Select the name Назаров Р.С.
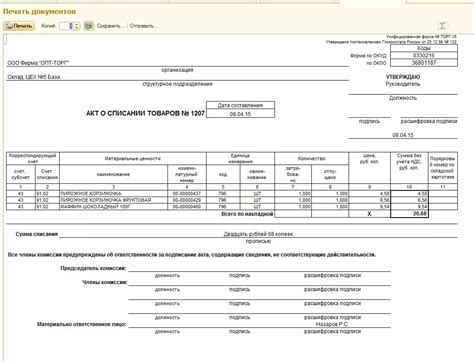This screenshot has width=474, height=362. (332, 324)
